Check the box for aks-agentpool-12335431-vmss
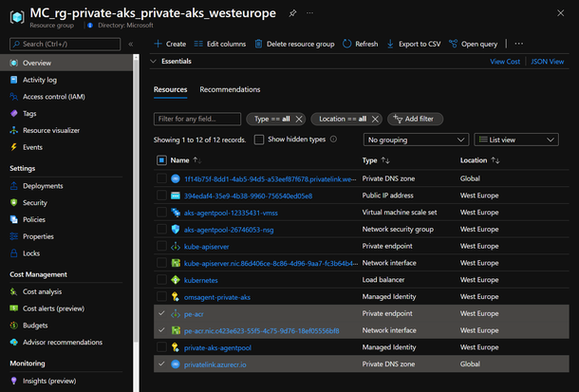Viewport: 579px width, 392px height. (x=161, y=213)
